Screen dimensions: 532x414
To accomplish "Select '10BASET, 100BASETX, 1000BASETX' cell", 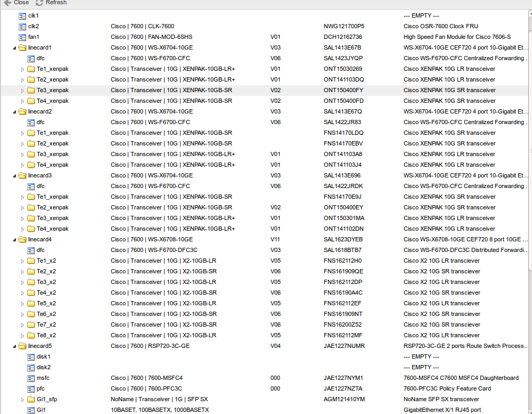I will pos(160,410).
